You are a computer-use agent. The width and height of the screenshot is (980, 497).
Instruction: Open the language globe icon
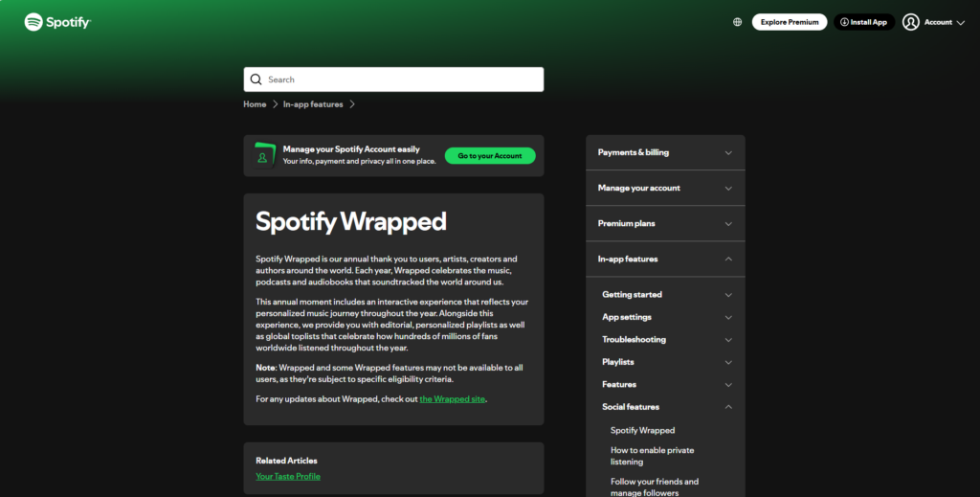point(738,22)
